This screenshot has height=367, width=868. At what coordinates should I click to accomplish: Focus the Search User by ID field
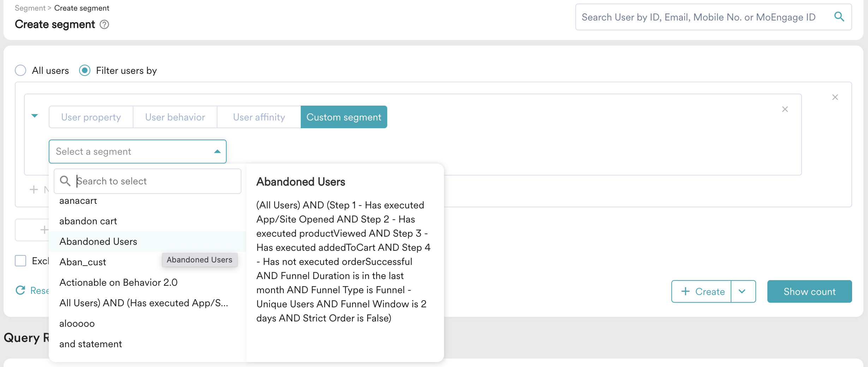pos(702,17)
